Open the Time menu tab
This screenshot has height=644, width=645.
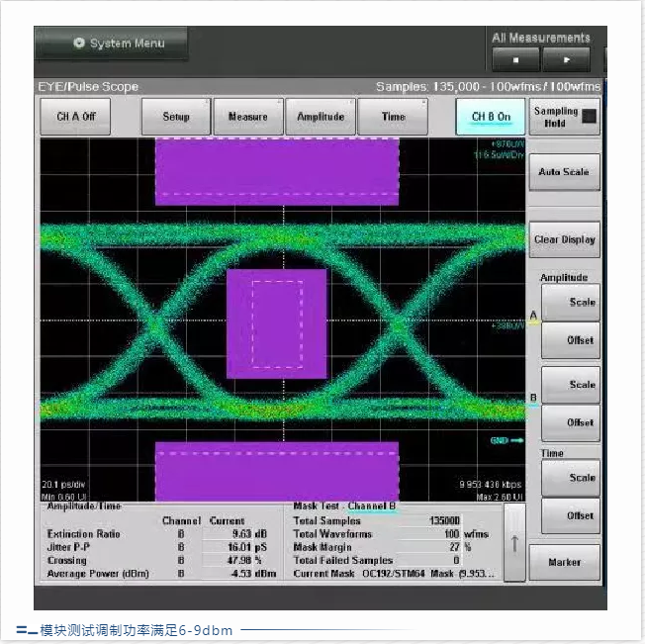tap(394, 117)
